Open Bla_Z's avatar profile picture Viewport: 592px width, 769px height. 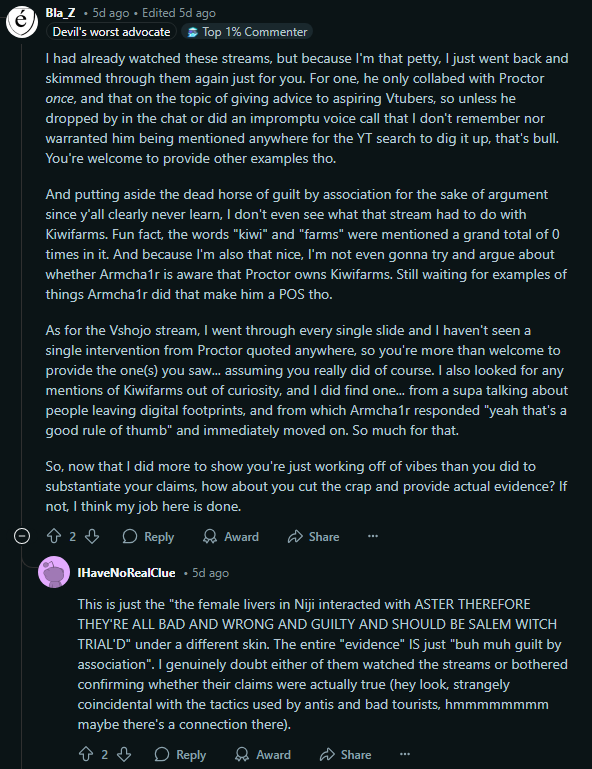click(x=22, y=22)
